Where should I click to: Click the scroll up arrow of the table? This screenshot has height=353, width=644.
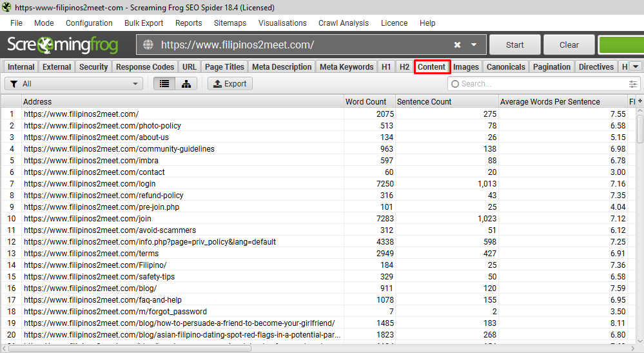(640, 111)
